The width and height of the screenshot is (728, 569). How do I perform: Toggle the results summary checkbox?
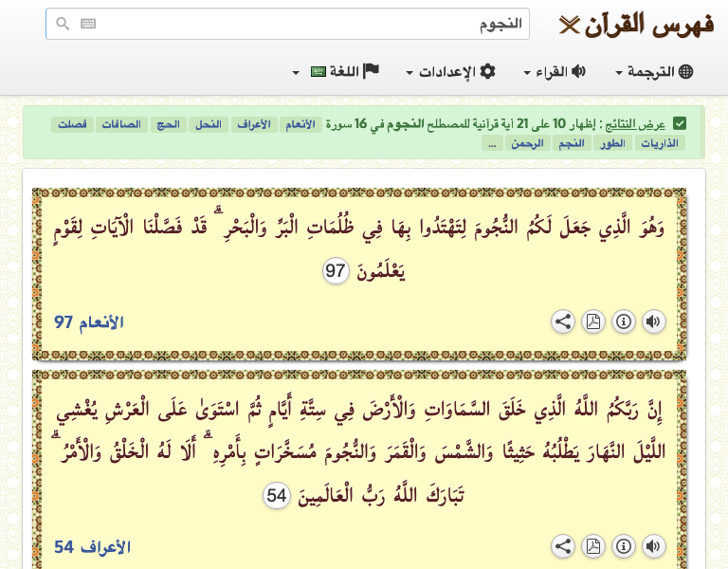tap(680, 123)
